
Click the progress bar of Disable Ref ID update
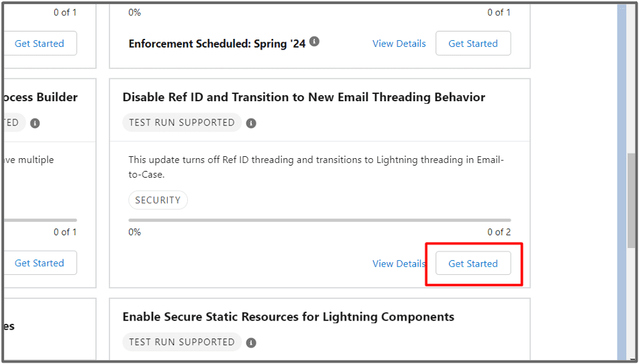click(x=319, y=221)
